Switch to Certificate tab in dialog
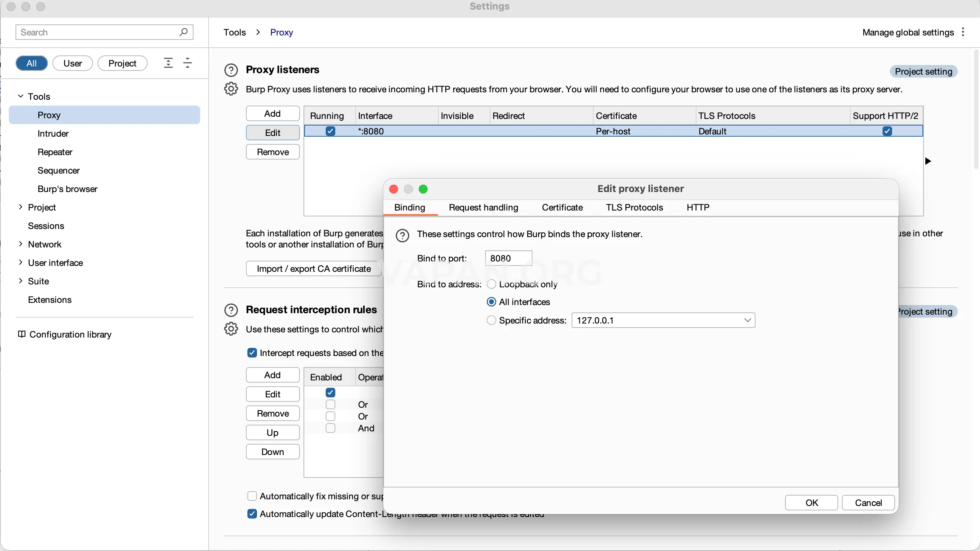Viewport: 980px width, 551px height. (562, 208)
